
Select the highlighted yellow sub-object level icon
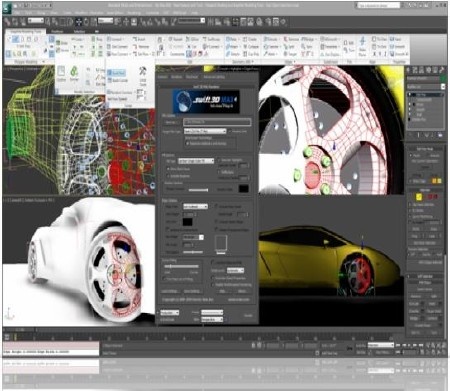(419, 197)
